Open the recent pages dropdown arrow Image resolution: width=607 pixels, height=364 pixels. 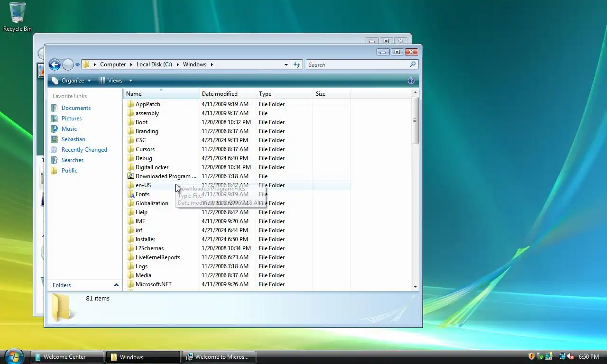(77, 65)
